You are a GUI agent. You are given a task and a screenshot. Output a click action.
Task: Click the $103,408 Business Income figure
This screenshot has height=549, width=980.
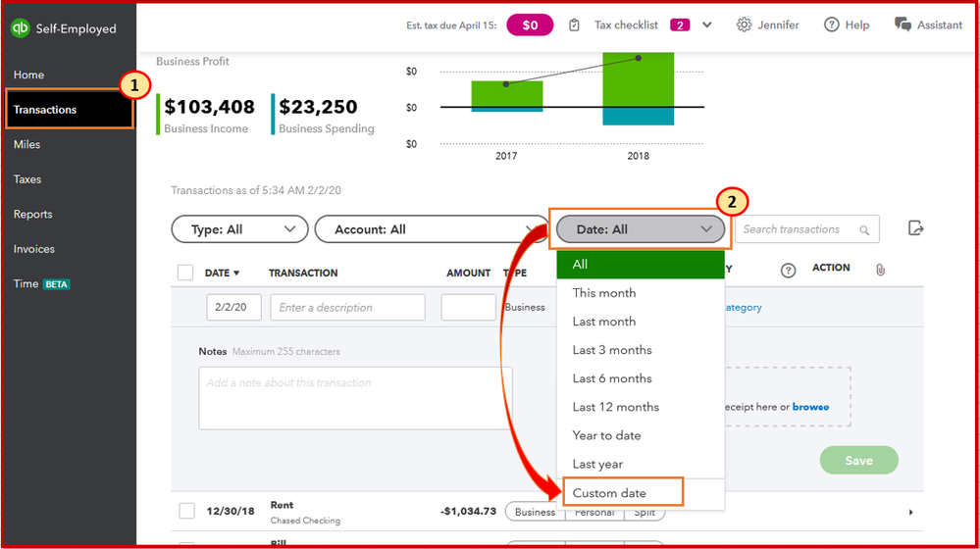pyautogui.click(x=209, y=107)
